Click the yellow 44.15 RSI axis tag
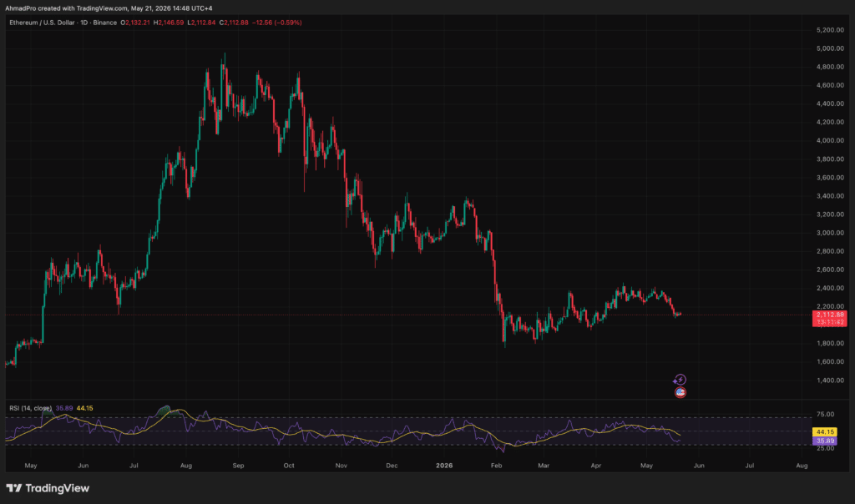 (824, 431)
